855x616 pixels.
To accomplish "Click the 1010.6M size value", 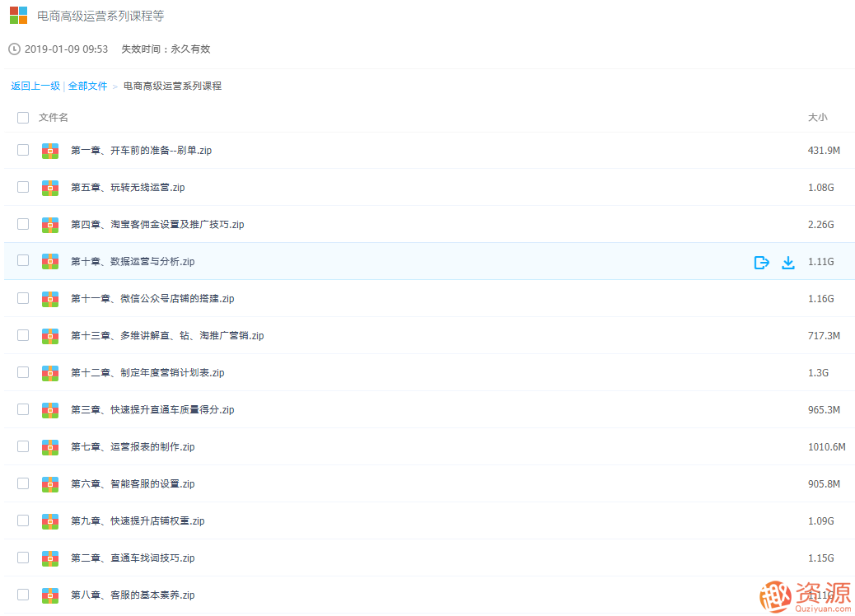I will [827, 447].
